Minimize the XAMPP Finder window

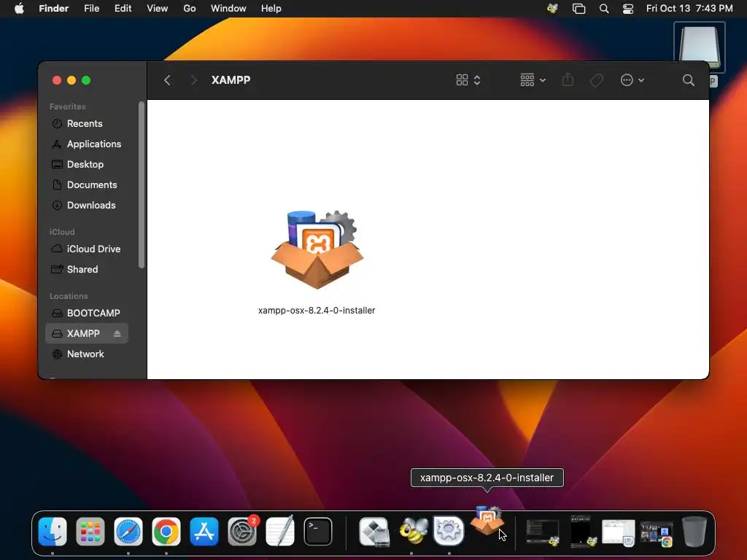point(71,80)
